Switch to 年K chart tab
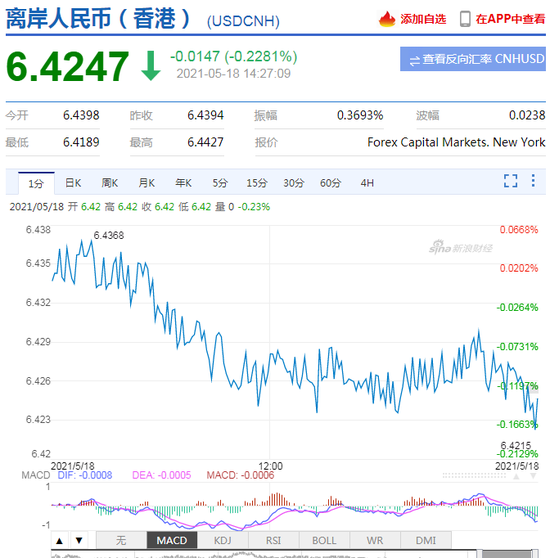 (x=183, y=183)
